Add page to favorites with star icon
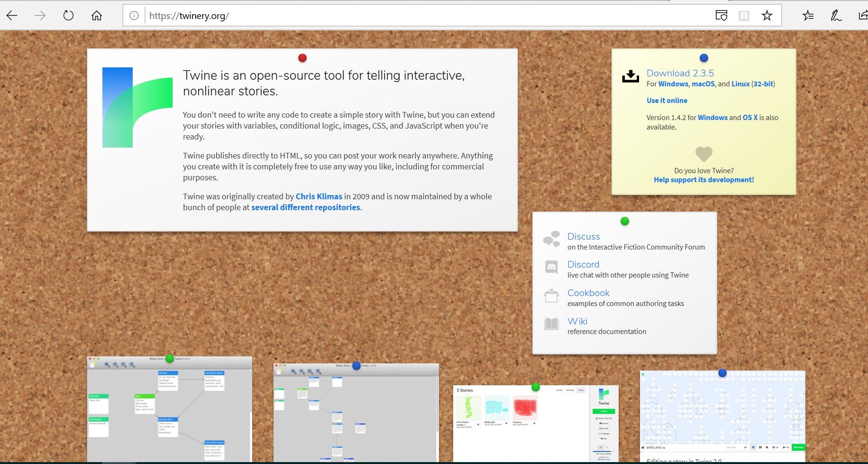This screenshot has width=868, height=464. click(767, 16)
